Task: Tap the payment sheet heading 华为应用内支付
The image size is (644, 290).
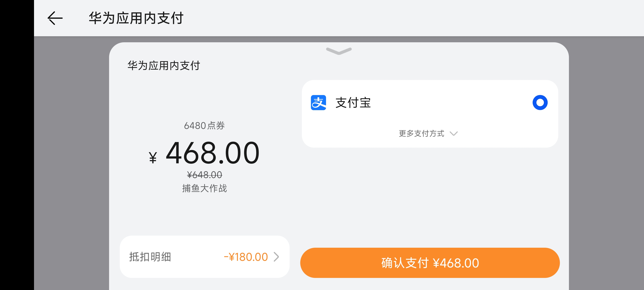Action: pyautogui.click(x=164, y=66)
